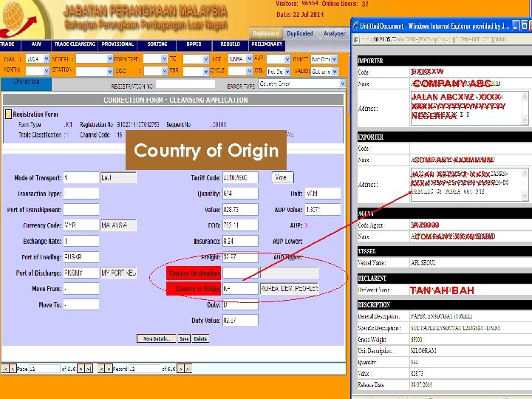Open the AUV menu
Image resolution: width=532 pixels, height=399 pixels.
pyautogui.click(x=36, y=45)
